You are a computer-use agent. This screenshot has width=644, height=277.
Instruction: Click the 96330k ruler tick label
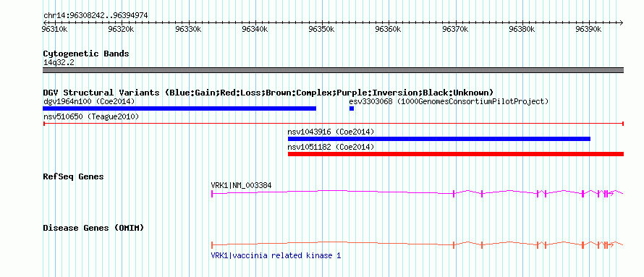tap(189, 30)
